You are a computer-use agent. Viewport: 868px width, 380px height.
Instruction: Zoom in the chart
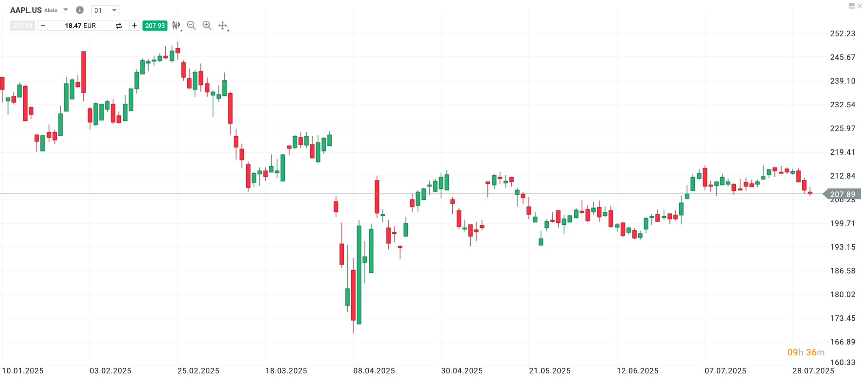207,25
